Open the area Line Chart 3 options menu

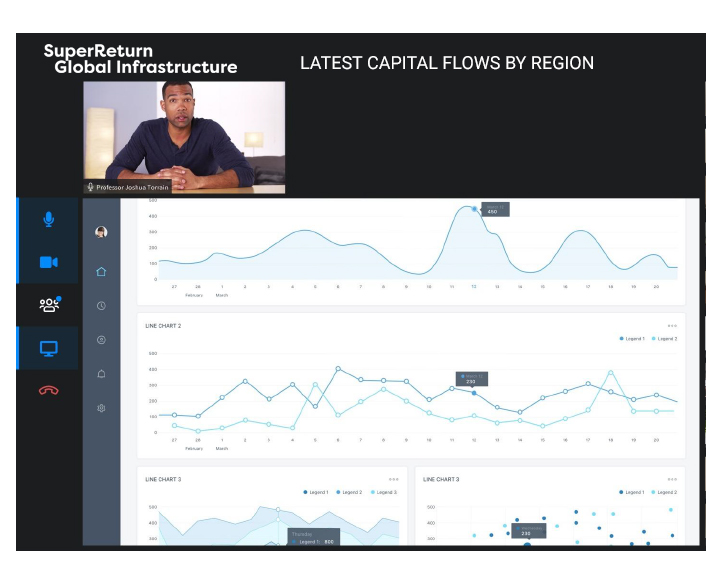394,480
